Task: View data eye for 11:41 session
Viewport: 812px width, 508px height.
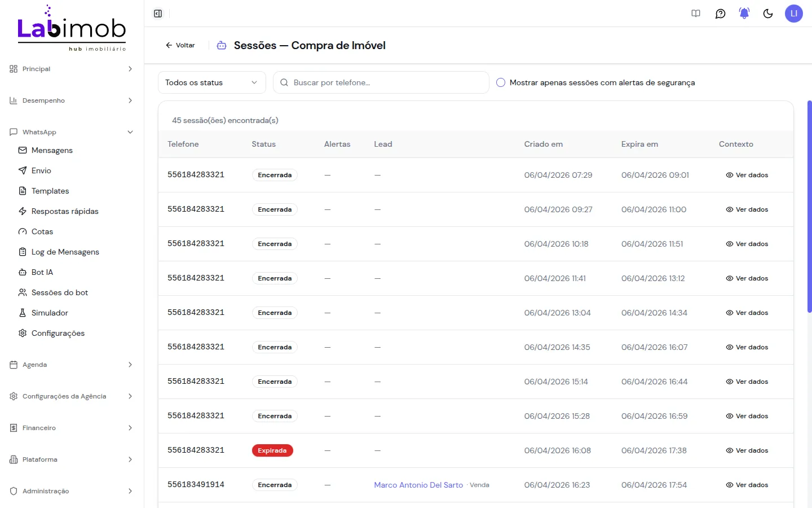Action: (730, 278)
